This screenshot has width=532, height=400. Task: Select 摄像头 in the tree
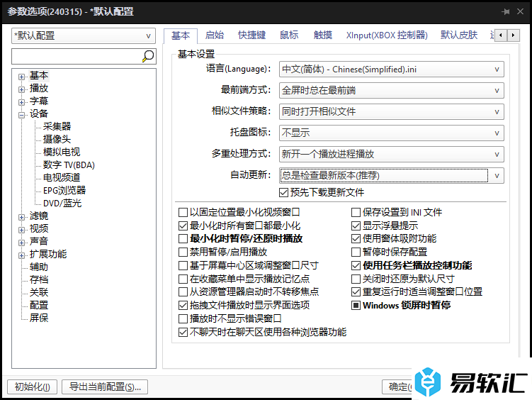coord(57,139)
